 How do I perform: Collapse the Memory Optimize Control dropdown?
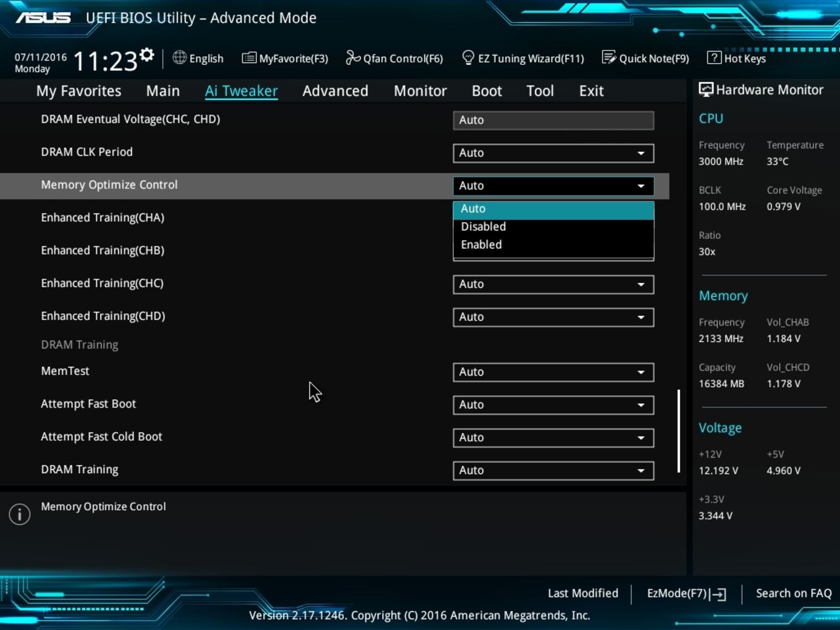tap(553, 186)
